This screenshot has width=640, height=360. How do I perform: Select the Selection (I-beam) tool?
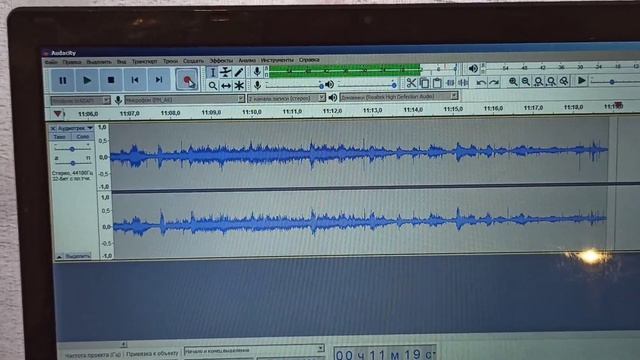pyautogui.click(x=212, y=73)
